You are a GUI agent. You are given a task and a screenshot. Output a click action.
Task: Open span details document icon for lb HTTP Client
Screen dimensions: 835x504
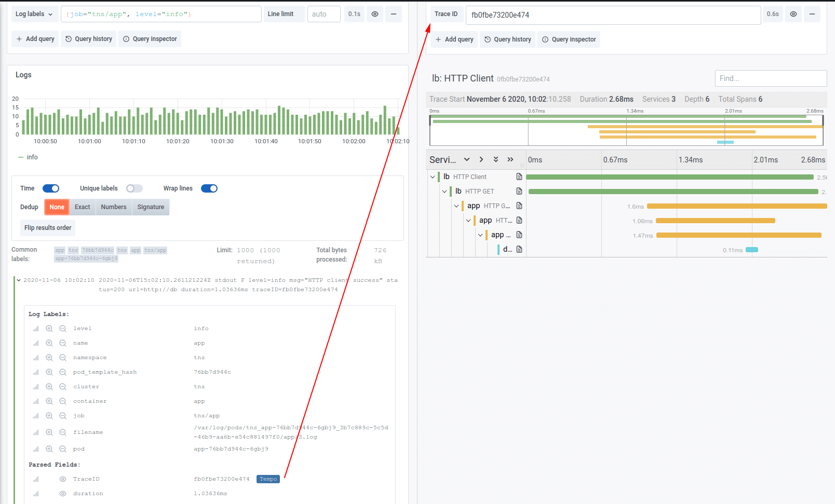click(x=519, y=176)
